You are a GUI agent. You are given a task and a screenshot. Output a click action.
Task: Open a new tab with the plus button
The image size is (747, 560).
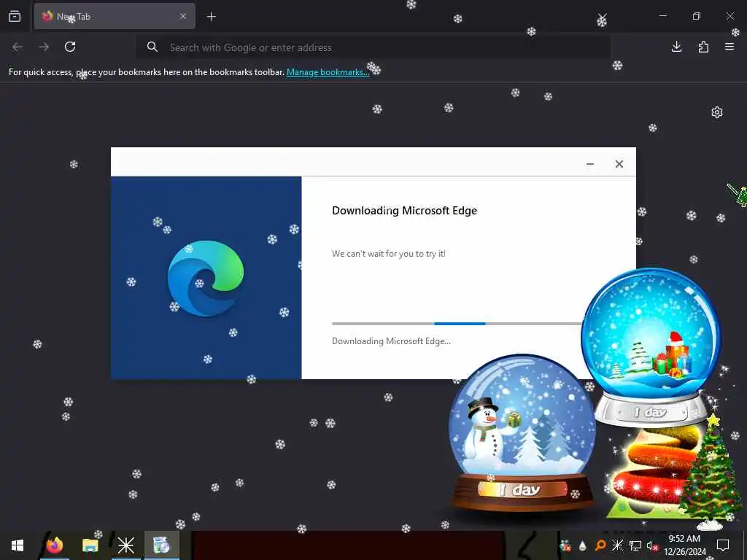point(211,17)
